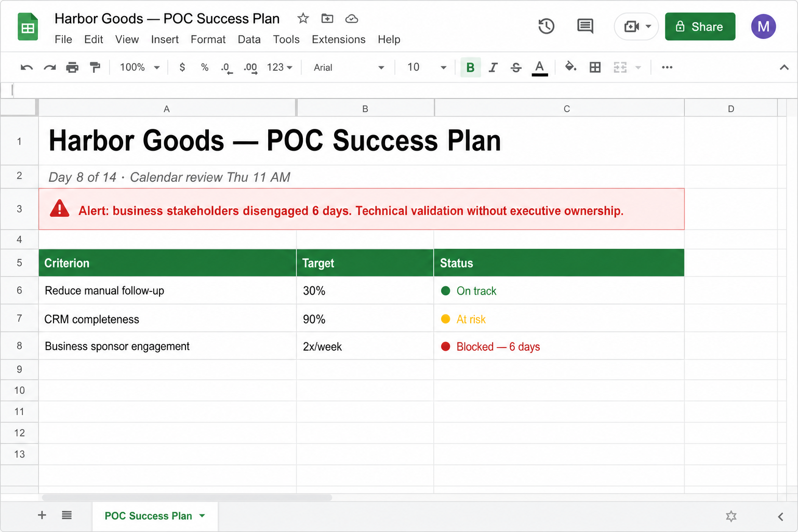798x532 pixels.
Task: Open the text color picker
Action: [x=540, y=68]
